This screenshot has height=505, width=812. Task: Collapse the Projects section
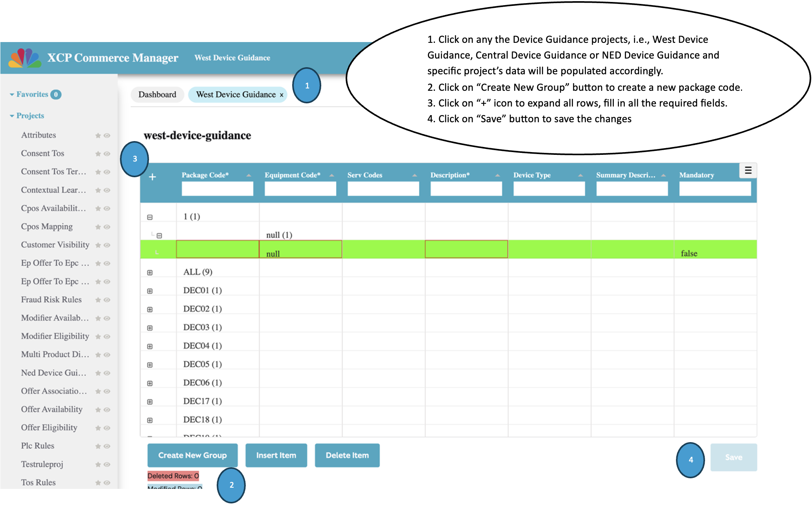pyautogui.click(x=12, y=116)
